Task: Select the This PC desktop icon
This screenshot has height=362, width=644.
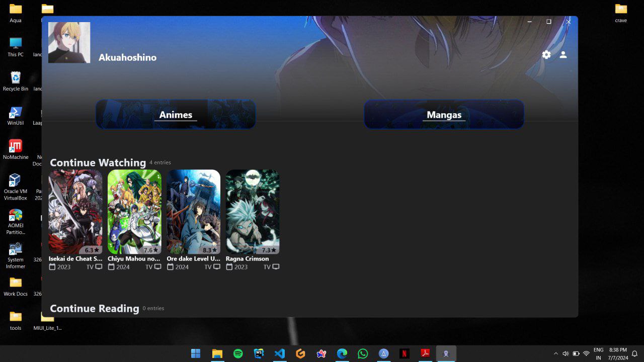Action: 16,47
